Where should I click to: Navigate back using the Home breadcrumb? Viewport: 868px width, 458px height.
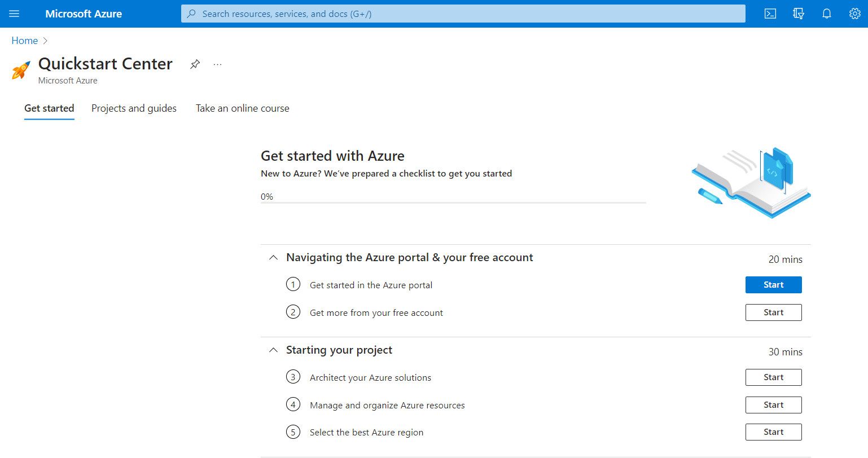pos(24,40)
